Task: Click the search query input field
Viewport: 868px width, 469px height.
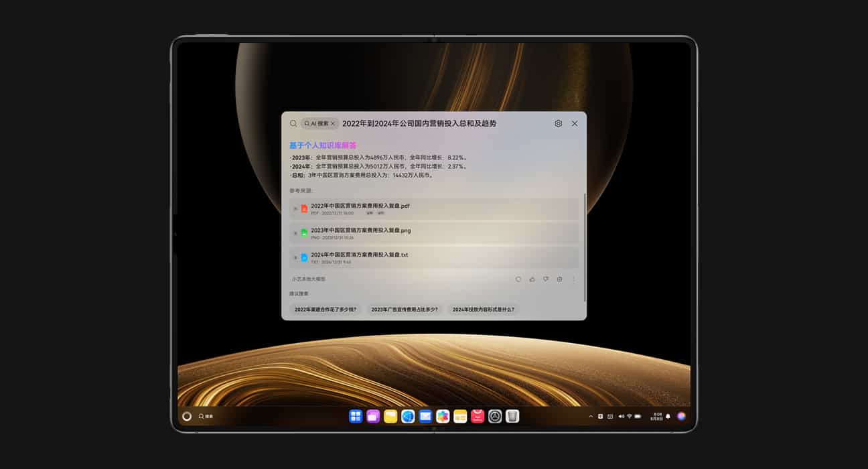Action: pyautogui.click(x=442, y=124)
